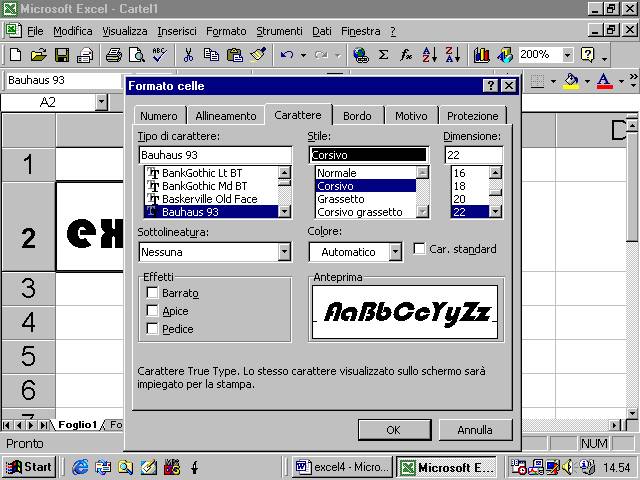Switch to the Bordo tab
Screen dimensions: 640x480
click(x=357, y=116)
